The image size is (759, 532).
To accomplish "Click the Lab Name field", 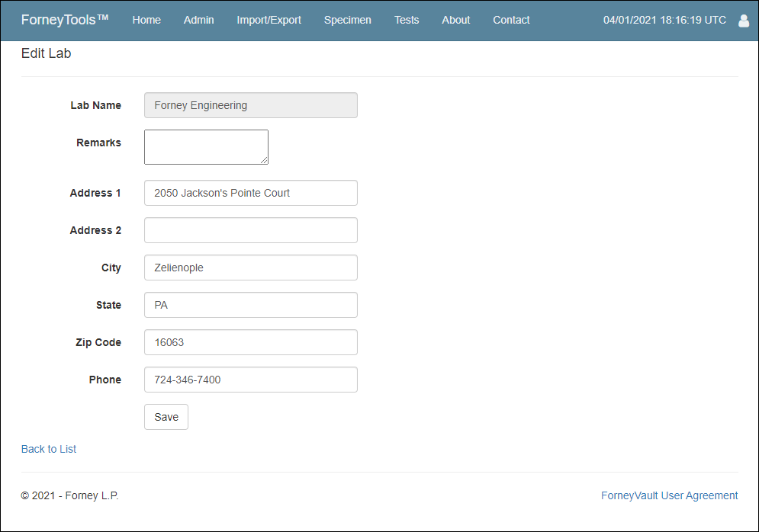I will point(251,105).
